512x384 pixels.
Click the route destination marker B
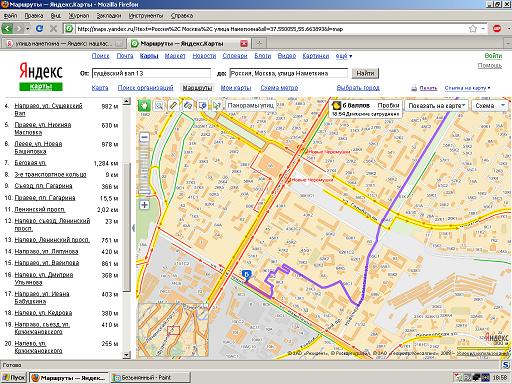[x=247, y=275]
